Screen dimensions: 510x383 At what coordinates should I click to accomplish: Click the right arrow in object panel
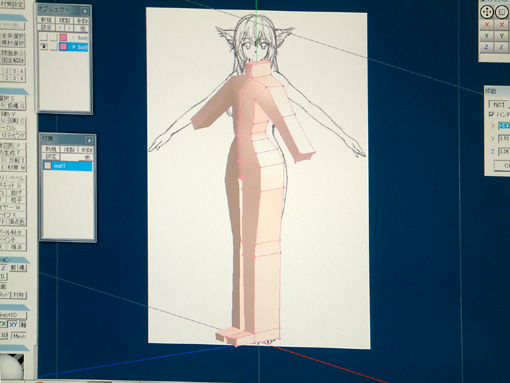[68, 28]
